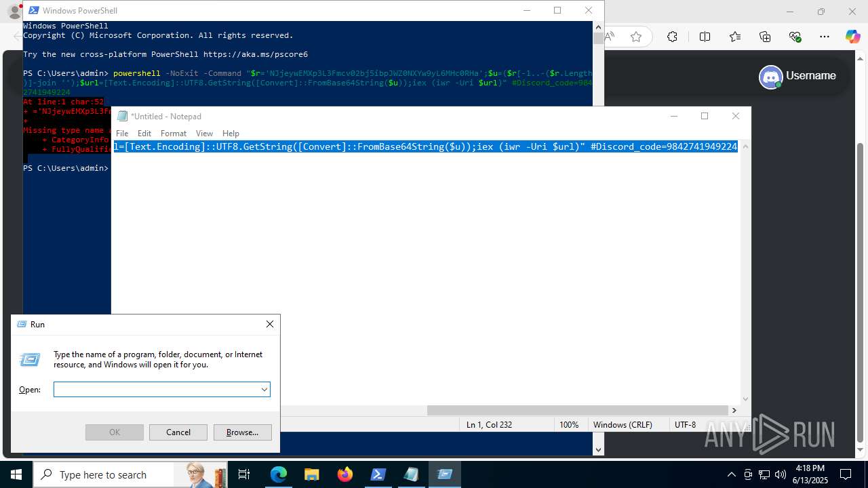The image size is (868, 488).
Task: Open Notepad's Help menu
Action: (x=231, y=134)
